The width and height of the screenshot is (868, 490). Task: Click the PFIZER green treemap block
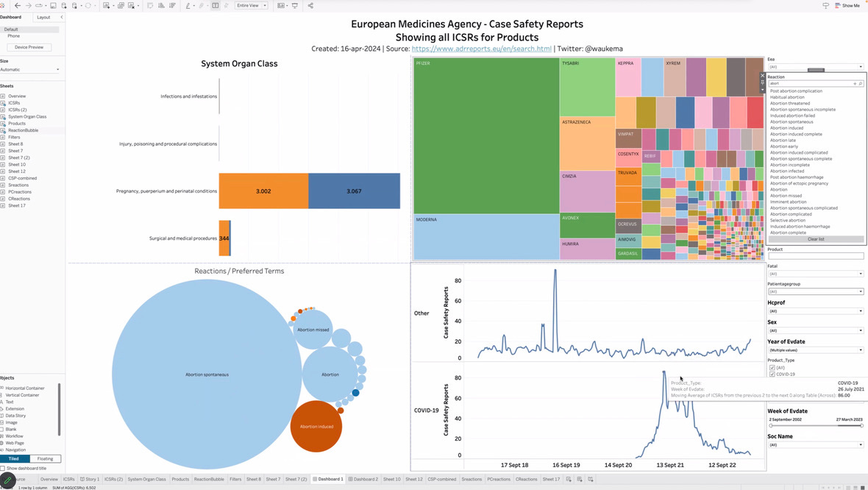pyautogui.click(x=486, y=135)
